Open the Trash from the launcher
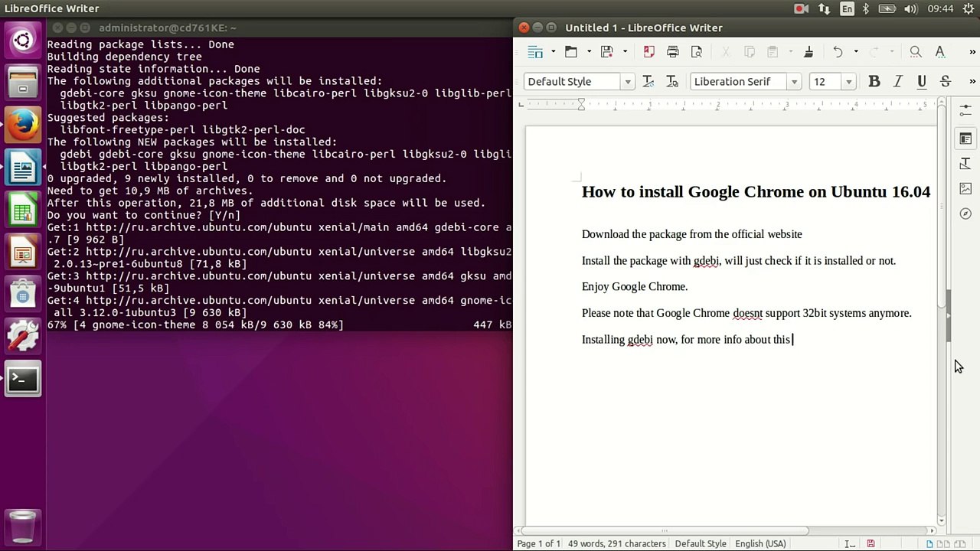This screenshot has height=551, width=980. pyautogui.click(x=23, y=527)
